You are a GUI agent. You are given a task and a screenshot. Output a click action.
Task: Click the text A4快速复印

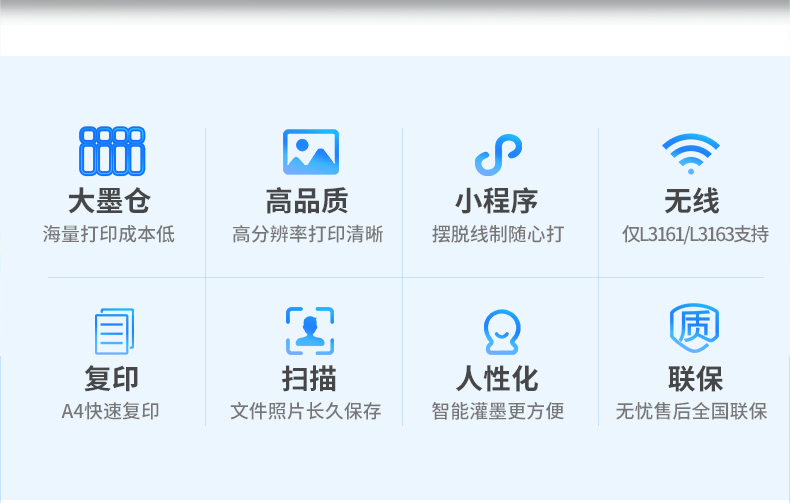click(110, 411)
